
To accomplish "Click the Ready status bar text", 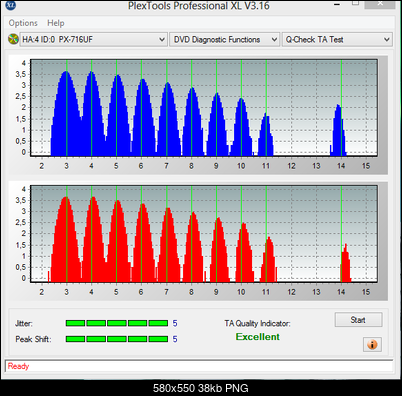I will [x=18, y=366].
